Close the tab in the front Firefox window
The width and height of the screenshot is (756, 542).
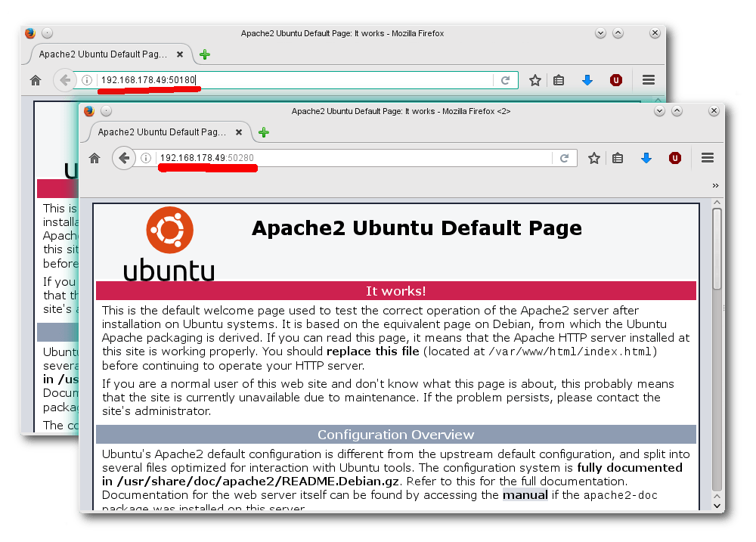point(239,132)
